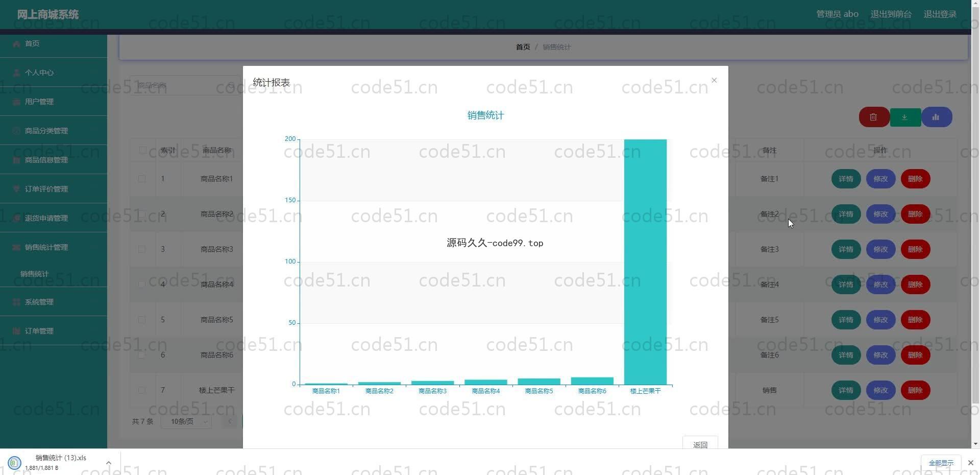Click 详情 for row 备注2
Viewport: 980px width, 475px height.
point(846,214)
